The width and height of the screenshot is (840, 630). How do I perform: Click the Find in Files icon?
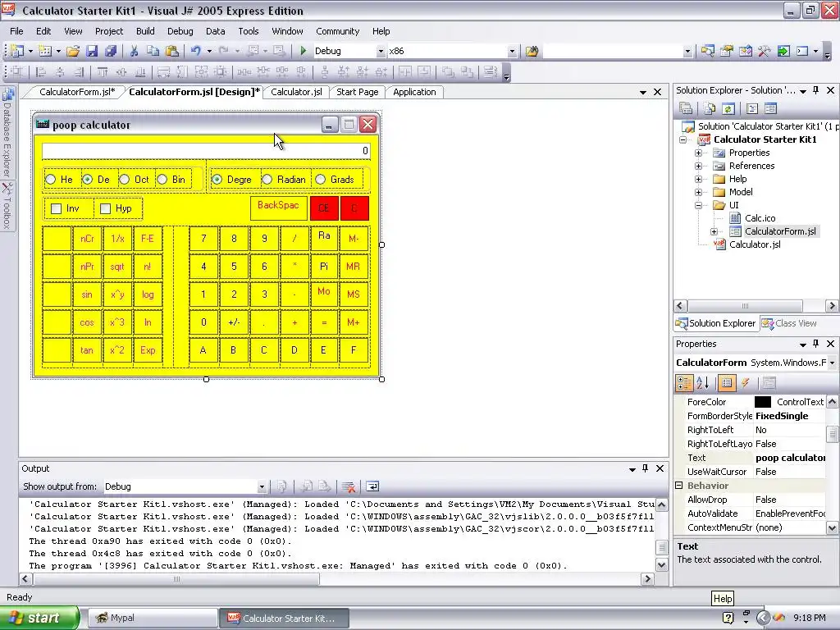(532, 51)
